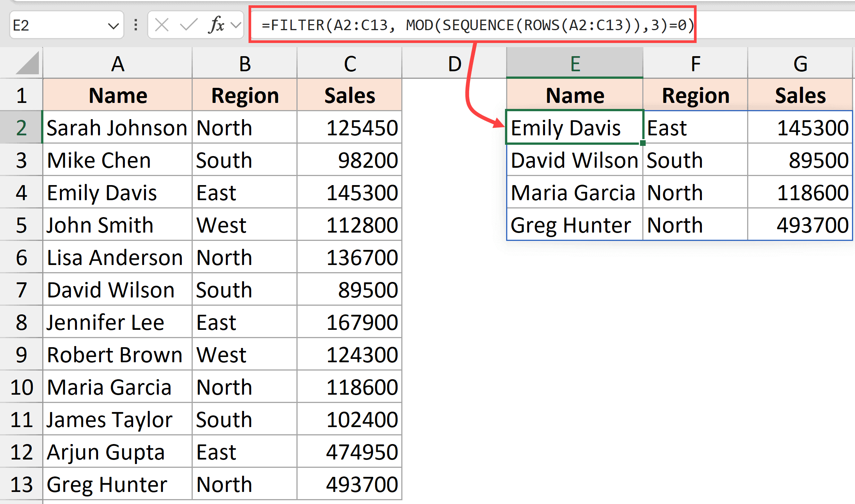This screenshot has height=504, width=855.
Task: Select the Emily Davis result cell in column E
Action: tap(566, 127)
